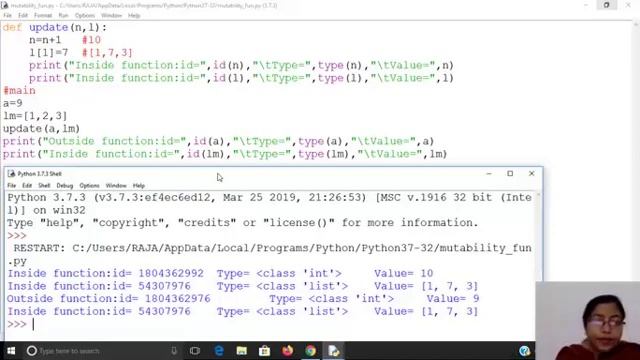Open File menu in Python Shell
This screenshot has width=640, height=360.
coord(12,186)
